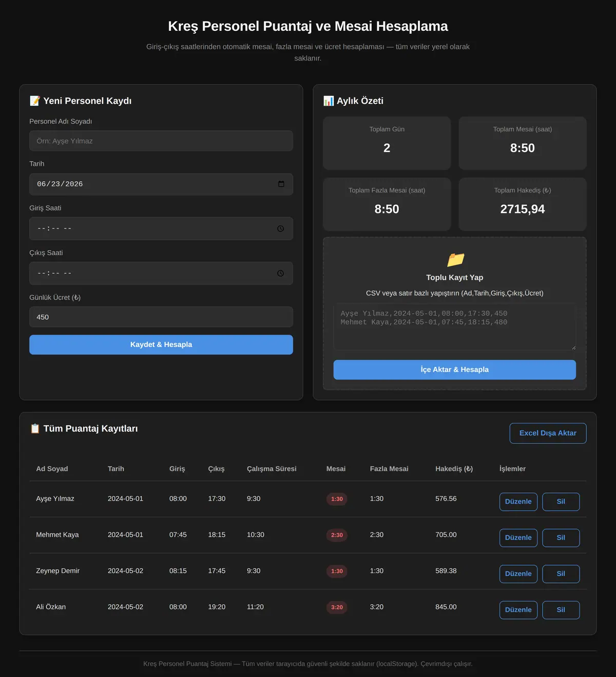Click the Fazla Mesai column header
Screen dimensions: 616x677
point(389,469)
